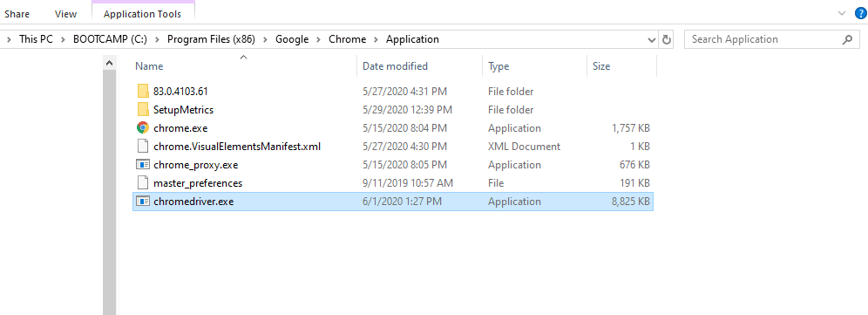Expand the chevron after BOOTCAMP (C:)
The height and width of the screenshot is (315, 868).
tap(157, 39)
